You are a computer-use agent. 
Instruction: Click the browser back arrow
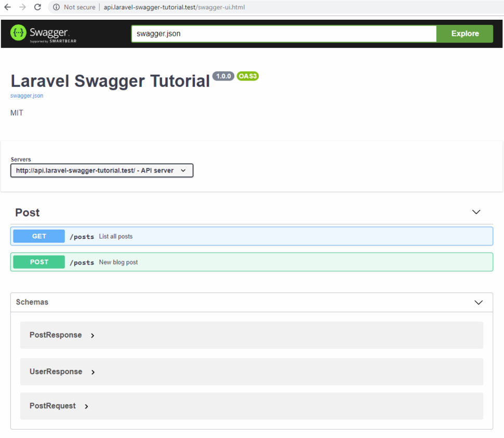coord(8,7)
